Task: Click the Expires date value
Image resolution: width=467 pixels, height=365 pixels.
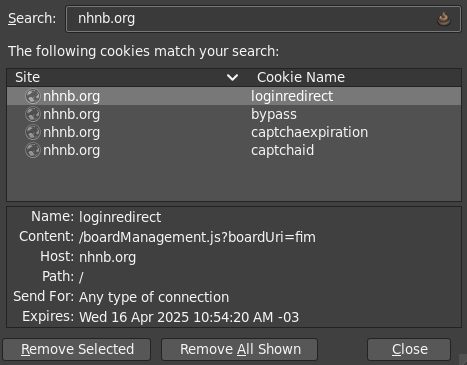Action: click(x=189, y=317)
